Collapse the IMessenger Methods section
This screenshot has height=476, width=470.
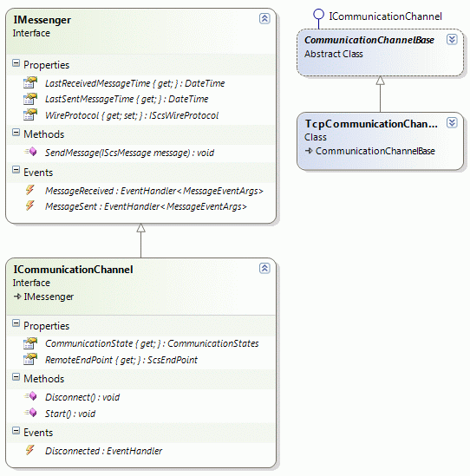coord(16,133)
